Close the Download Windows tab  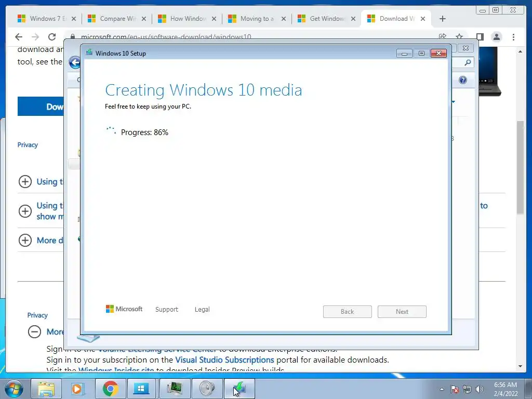tap(423, 19)
